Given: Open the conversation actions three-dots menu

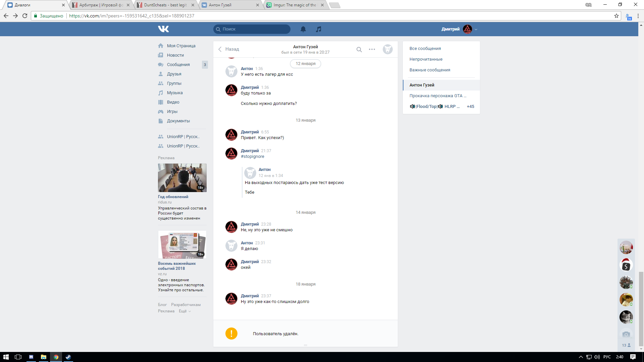Looking at the screenshot, I should tap(372, 49).
